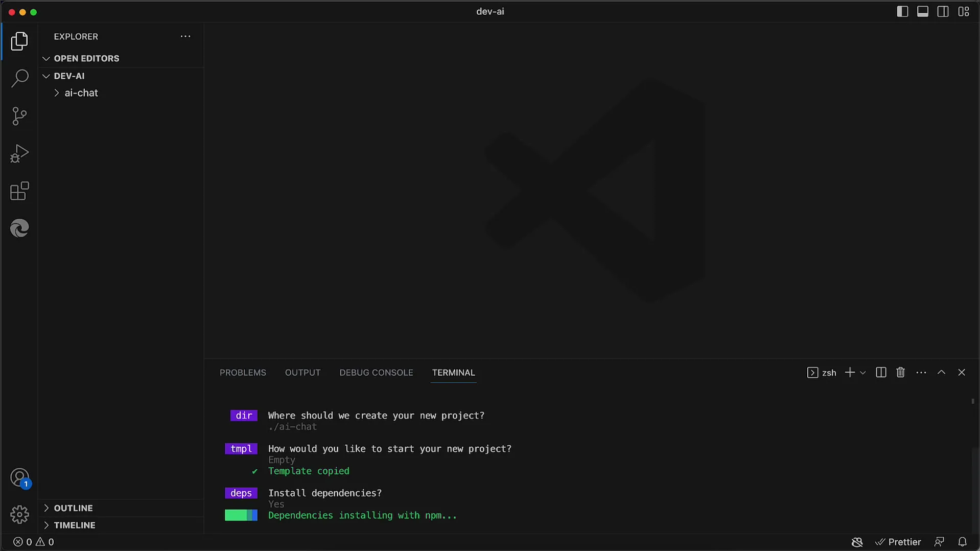Switch to the DEBUG CONSOLE tab
980x551 pixels.
tap(376, 373)
